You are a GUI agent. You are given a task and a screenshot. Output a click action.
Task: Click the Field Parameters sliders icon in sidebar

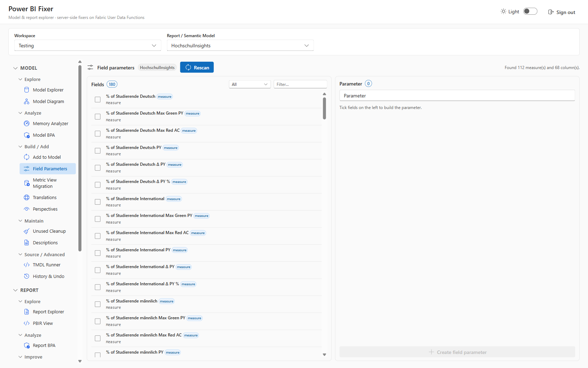point(27,169)
